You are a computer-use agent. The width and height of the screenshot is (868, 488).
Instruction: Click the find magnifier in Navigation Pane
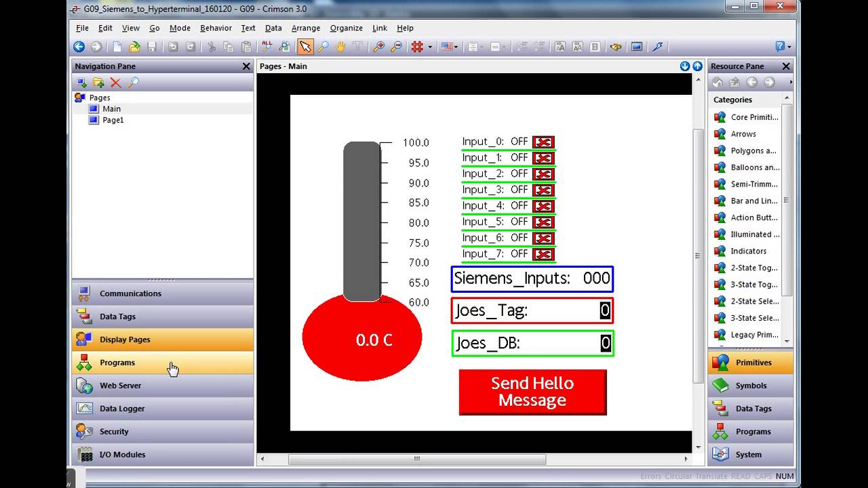134,83
